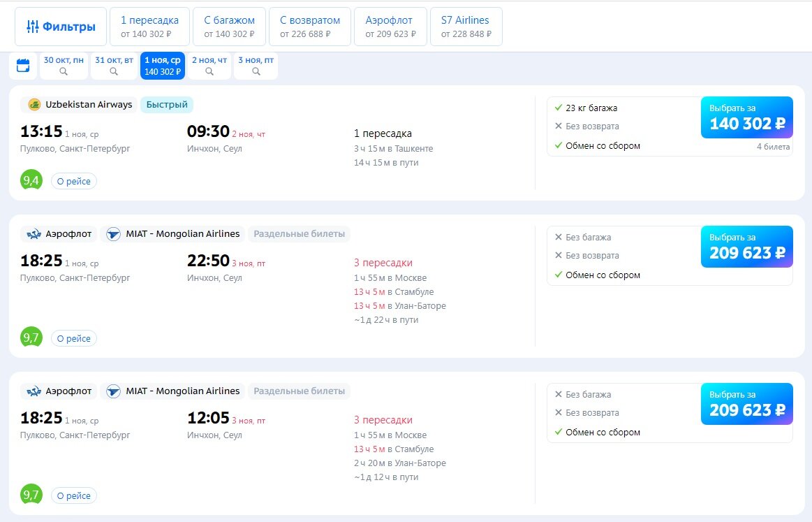Click the Uzbekistan Airways airline logo
812x522 pixels.
point(34,105)
